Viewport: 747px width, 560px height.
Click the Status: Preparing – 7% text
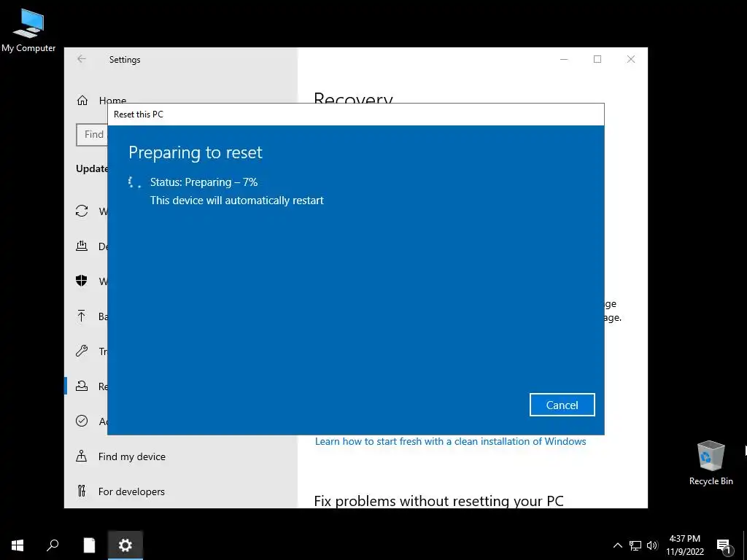(x=204, y=182)
